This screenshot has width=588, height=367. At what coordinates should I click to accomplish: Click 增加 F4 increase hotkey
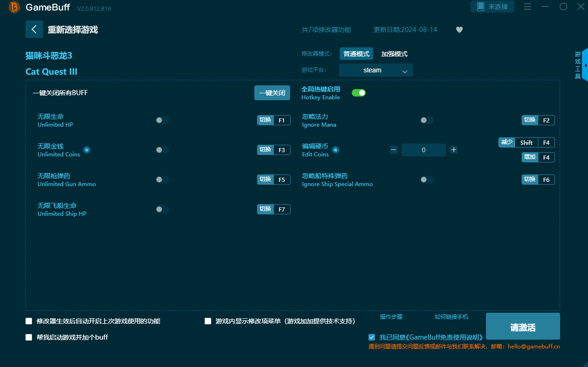pos(538,157)
